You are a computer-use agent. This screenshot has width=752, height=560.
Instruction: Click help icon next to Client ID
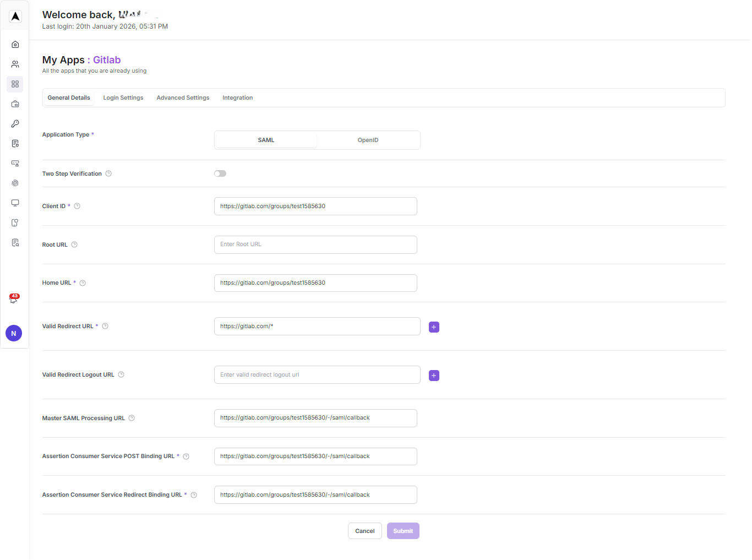click(77, 206)
